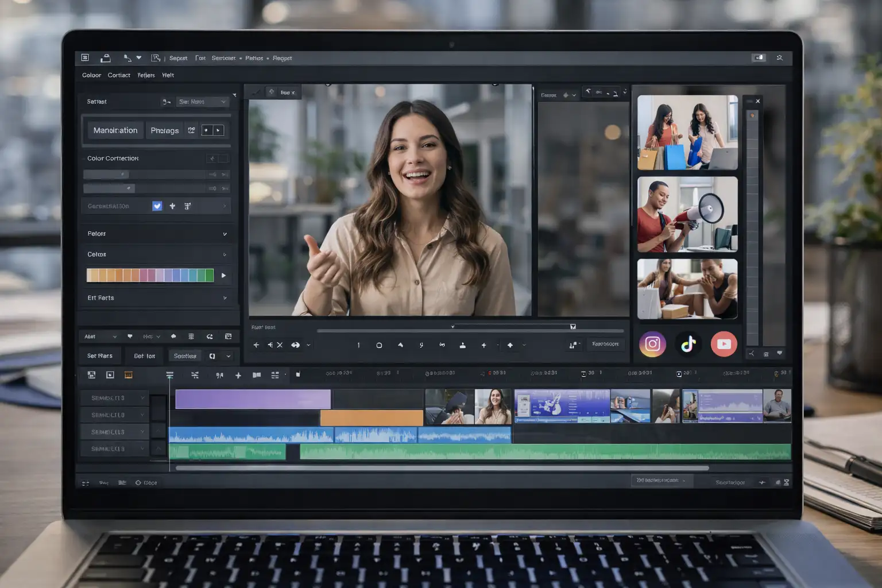This screenshot has height=588, width=882.
Task: Switch to the Phrases tab in the left panel
Action: point(164,130)
